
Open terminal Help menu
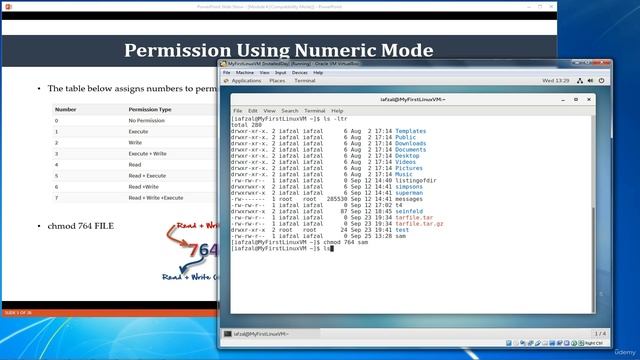coord(337,111)
